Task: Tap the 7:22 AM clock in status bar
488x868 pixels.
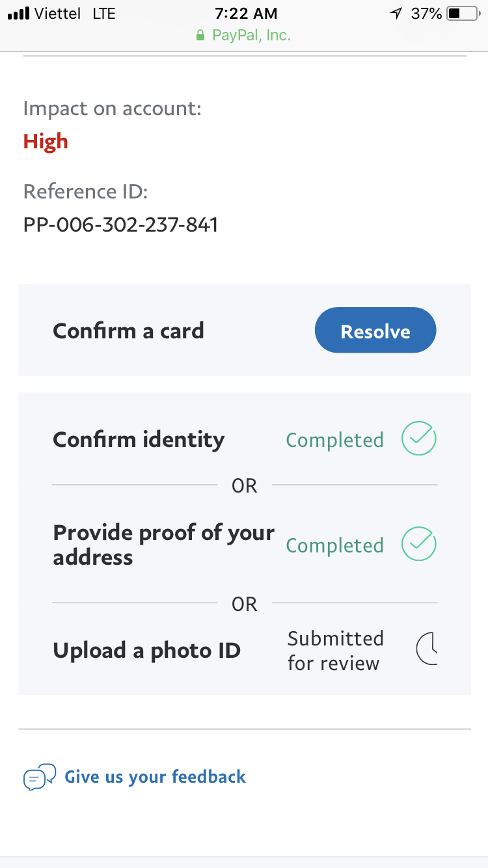Action: (x=246, y=13)
